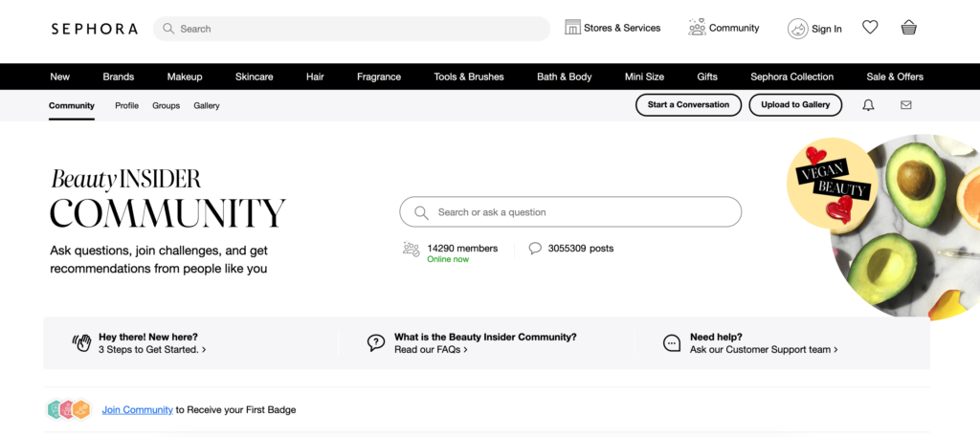Open the New menu

tap(60, 76)
